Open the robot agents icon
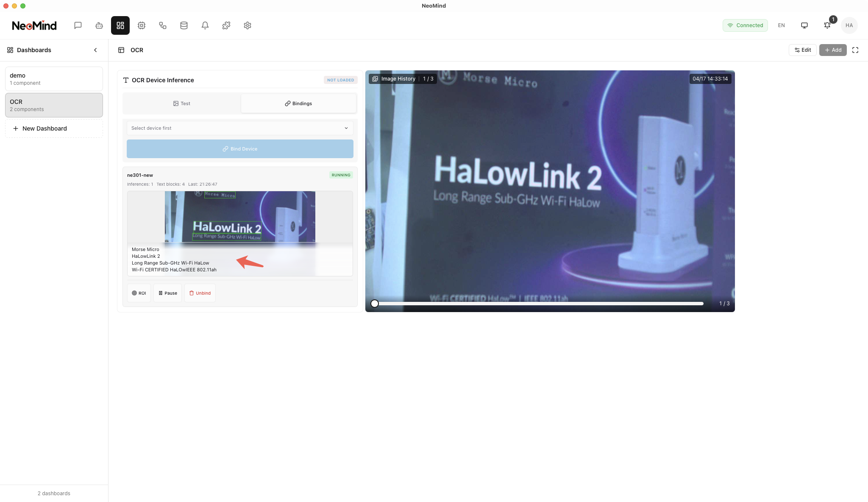The width and height of the screenshot is (868, 502). [99, 25]
